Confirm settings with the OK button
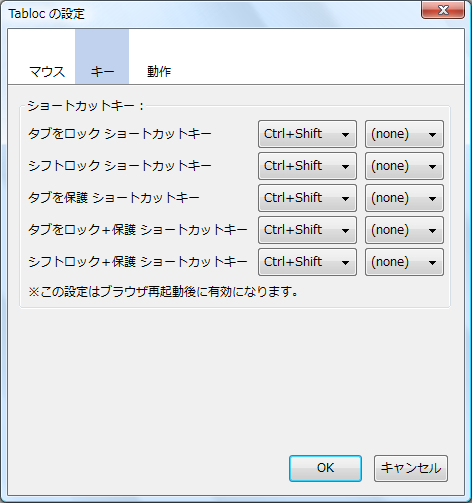 tap(325, 468)
